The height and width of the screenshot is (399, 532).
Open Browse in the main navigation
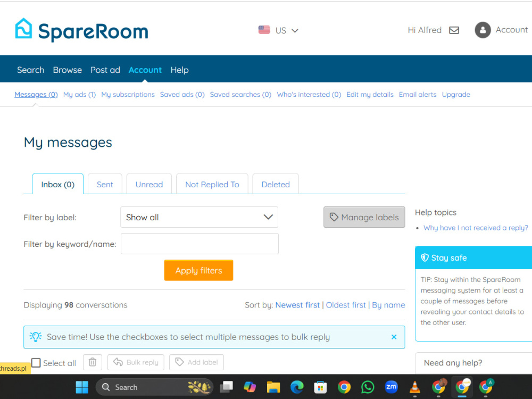[x=67, y=70]
